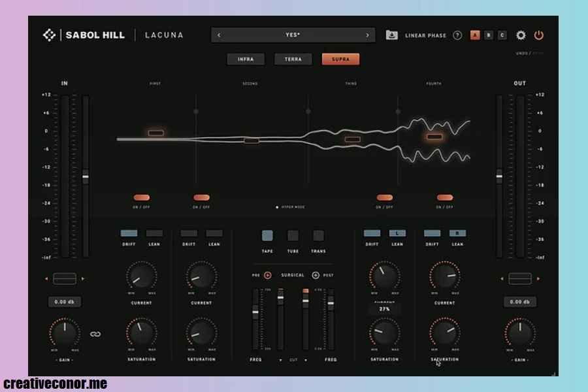Image resolution: width=588 pixels, height=392 pixels.
Task: Click right arrow beside the IN meter widget
Action: click(83, 279)
